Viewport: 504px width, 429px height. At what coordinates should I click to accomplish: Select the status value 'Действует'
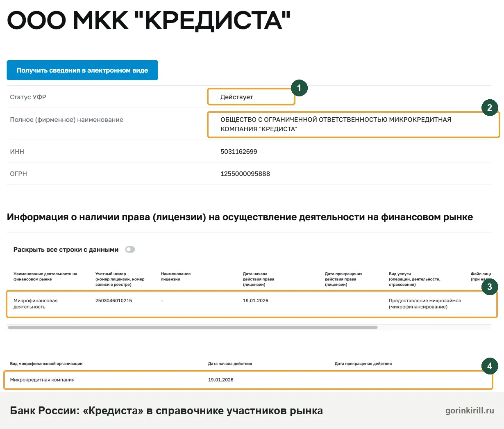[x=236, y=97]
